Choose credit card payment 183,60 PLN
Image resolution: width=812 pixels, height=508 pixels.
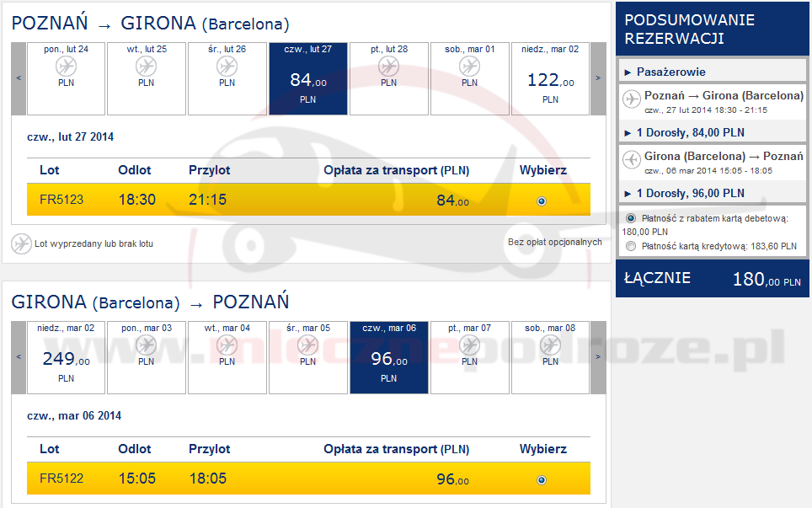pyautogui.click(x=631, y=246)
